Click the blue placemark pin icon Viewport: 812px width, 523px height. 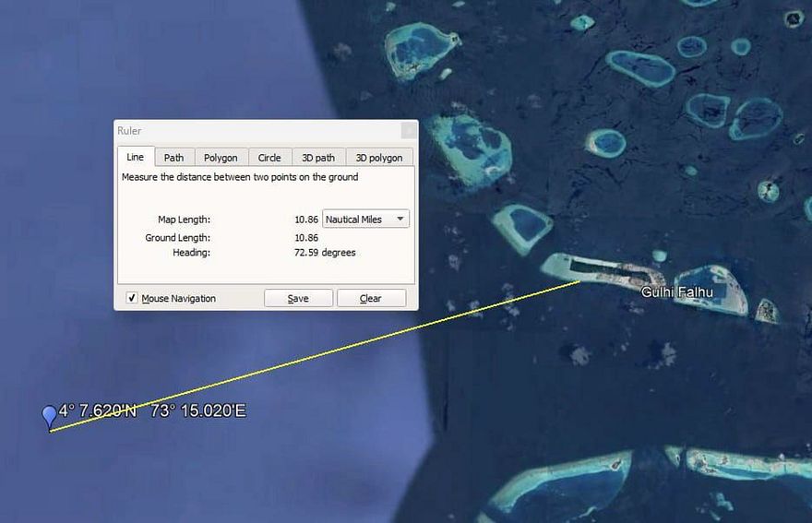(x=49, y=417)
